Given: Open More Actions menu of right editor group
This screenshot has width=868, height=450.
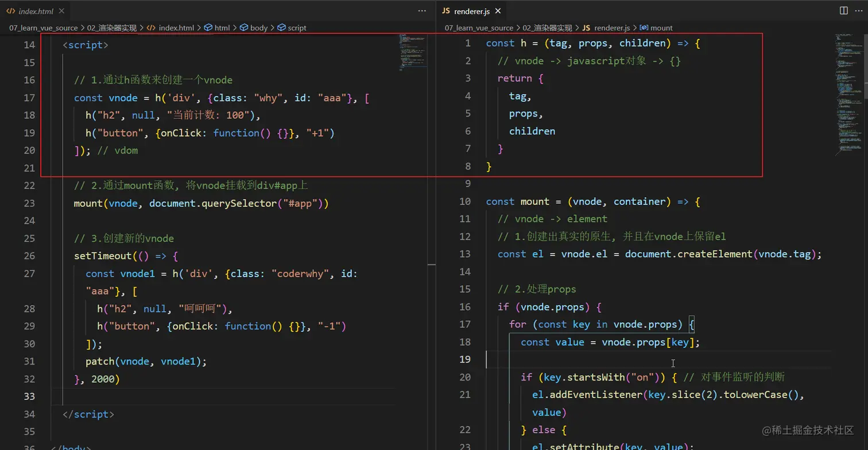Looking at the screenshot, I should 858,11.
